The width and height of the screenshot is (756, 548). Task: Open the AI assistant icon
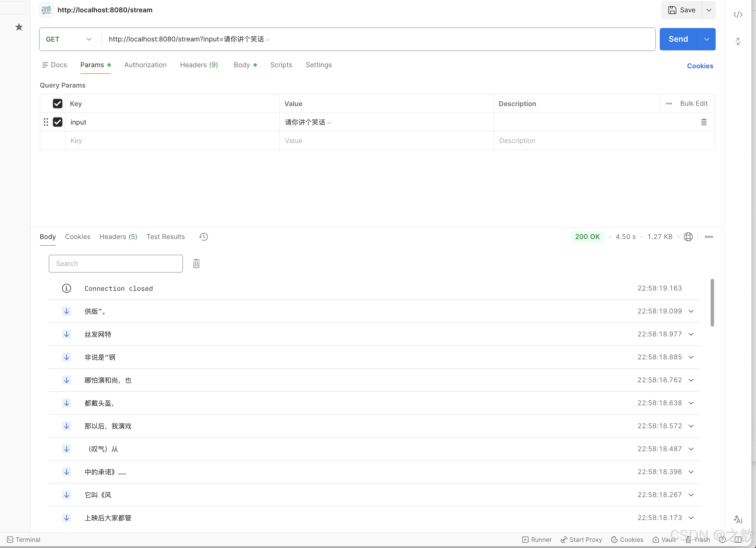click(x=738, y=519)
